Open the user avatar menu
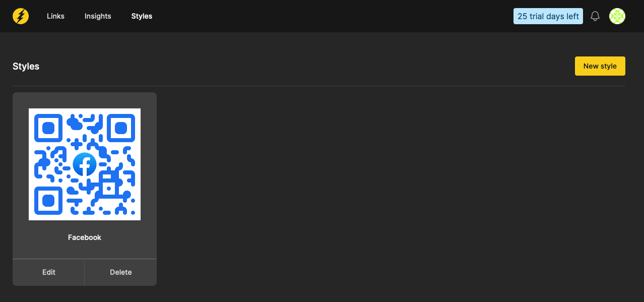This screenshot has height=302, width=644. click(617, 16)
